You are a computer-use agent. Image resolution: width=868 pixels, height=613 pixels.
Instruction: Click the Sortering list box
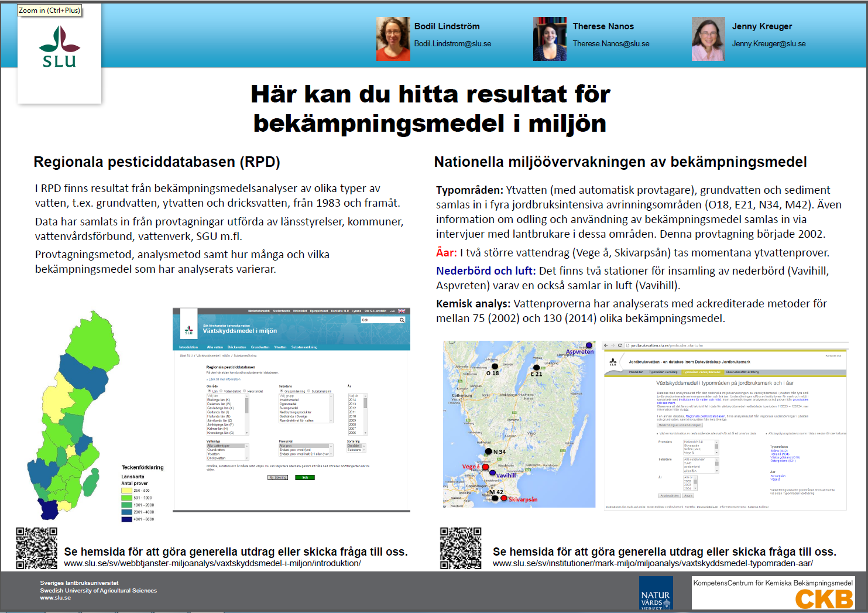356,448
